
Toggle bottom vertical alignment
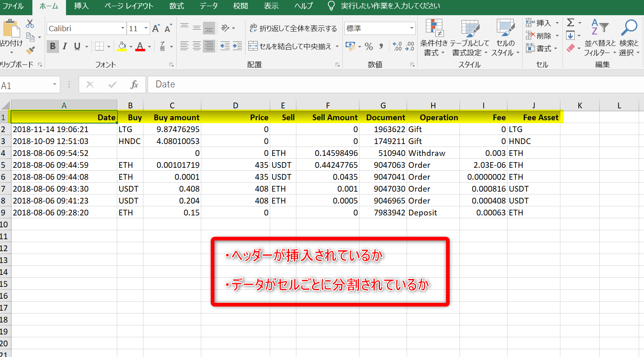209,28
